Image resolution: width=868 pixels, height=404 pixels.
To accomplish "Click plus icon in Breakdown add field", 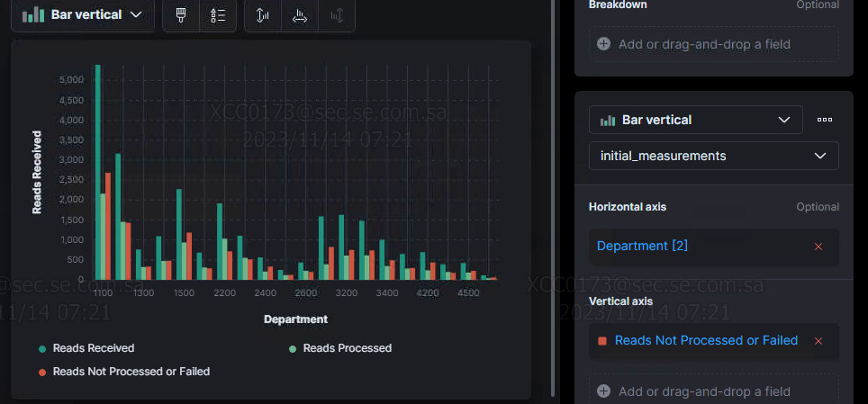I will [603, 44].
